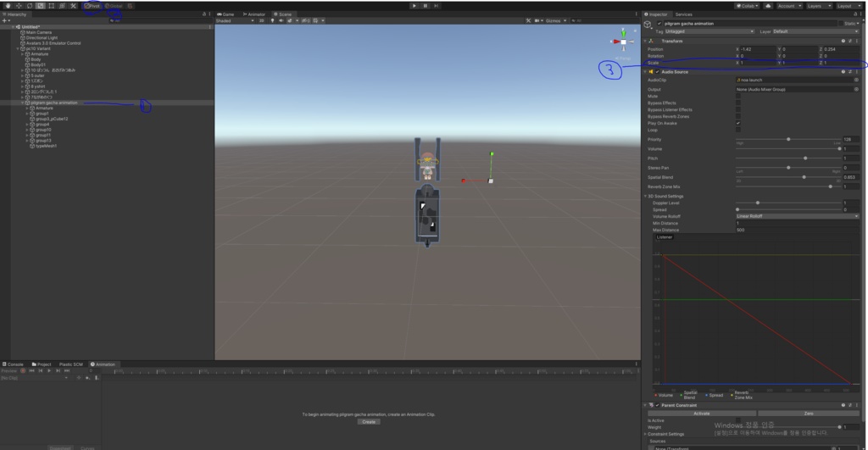Pick AudioClip with object selector
This screenshot has width=868, height=450.
(856, 81)
